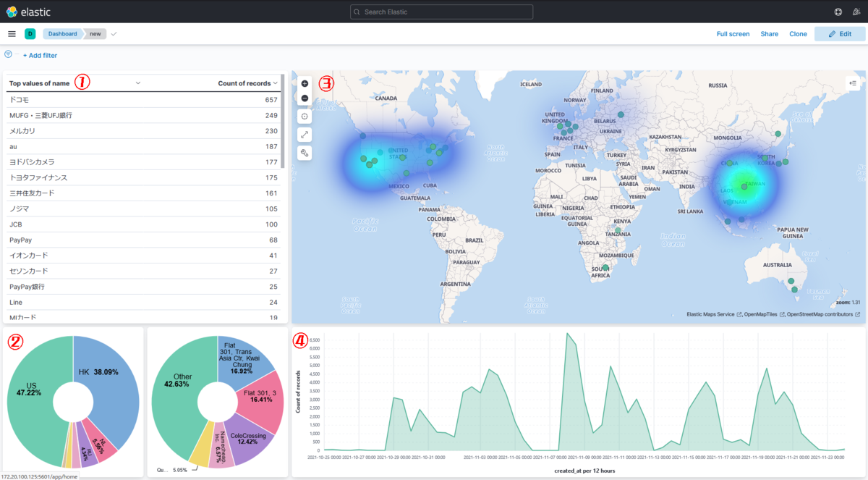Select the 'new' breadcrumb item
868x480 pixels.
(x=95, y=34)
